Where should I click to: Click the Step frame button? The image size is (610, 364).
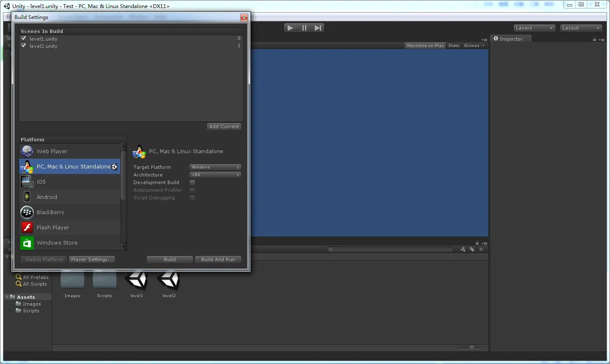[318, 28]
